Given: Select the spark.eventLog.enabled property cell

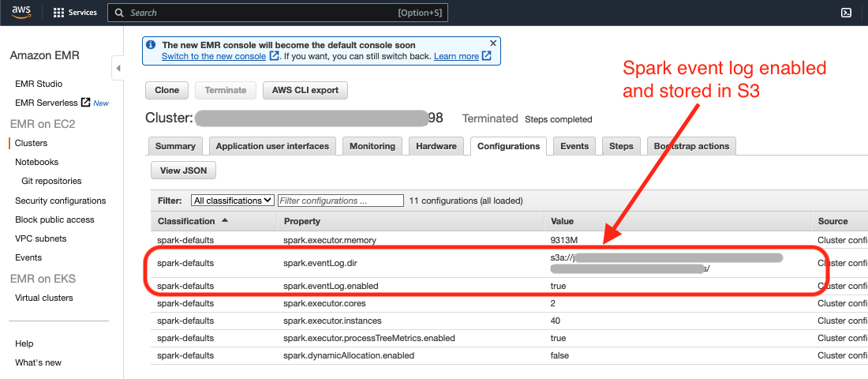Looking at the screenshot, I should (x=331, y=286).
